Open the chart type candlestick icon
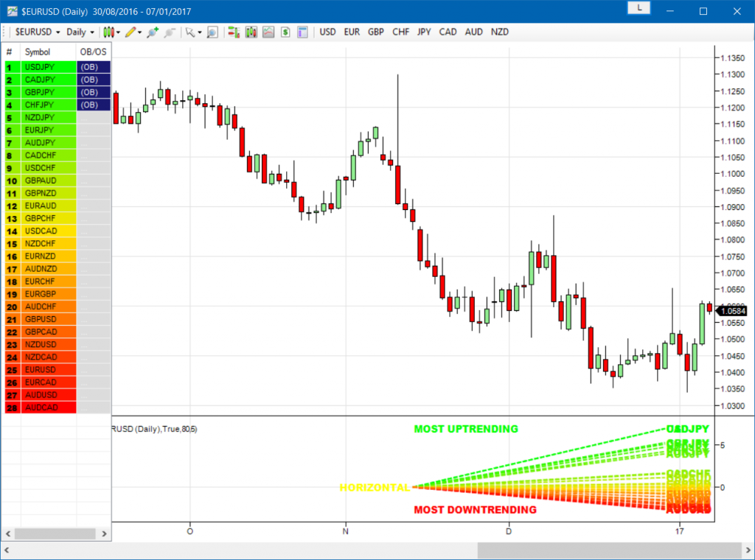Viewport: 755px width, 560px height. point(108,32)
